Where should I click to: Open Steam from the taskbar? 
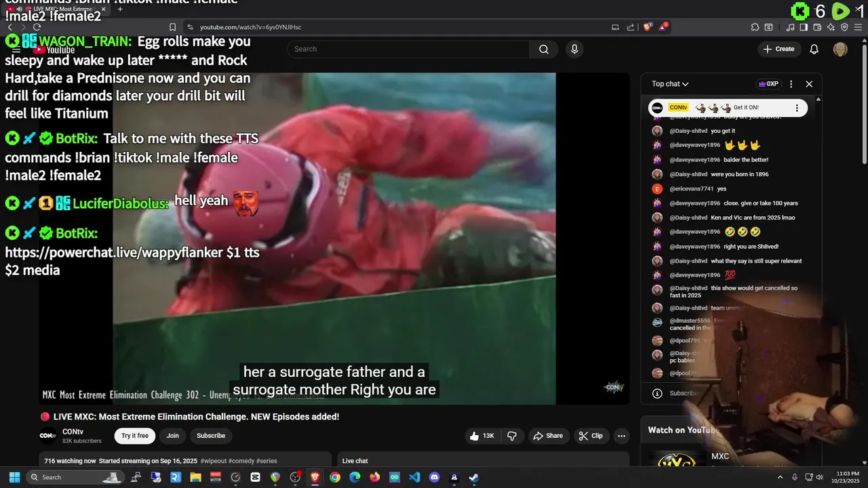(474, 477)
